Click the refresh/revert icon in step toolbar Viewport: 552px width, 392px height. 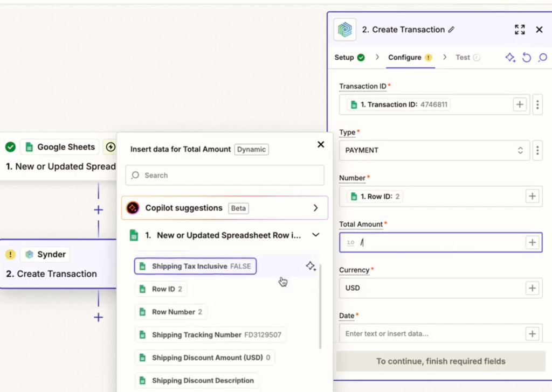(x=527, y=57)
